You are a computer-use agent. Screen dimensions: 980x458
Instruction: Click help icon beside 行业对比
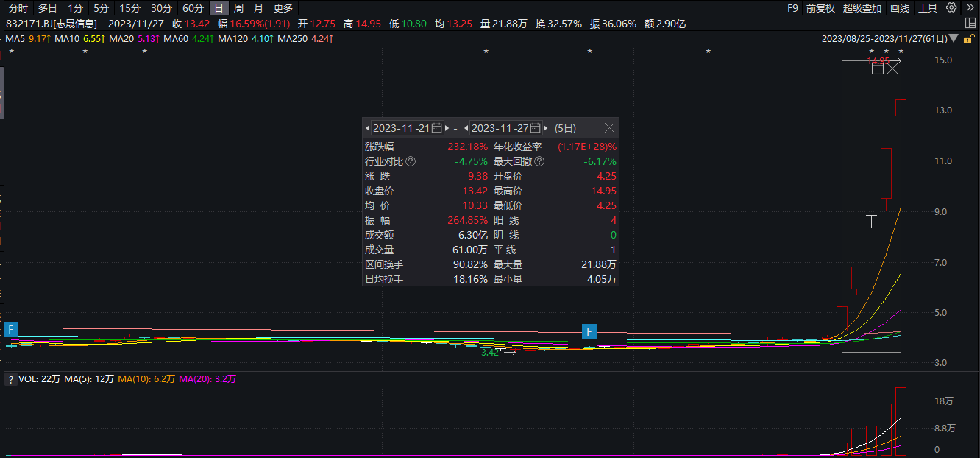pyautogui.click(x=411, y=161)
